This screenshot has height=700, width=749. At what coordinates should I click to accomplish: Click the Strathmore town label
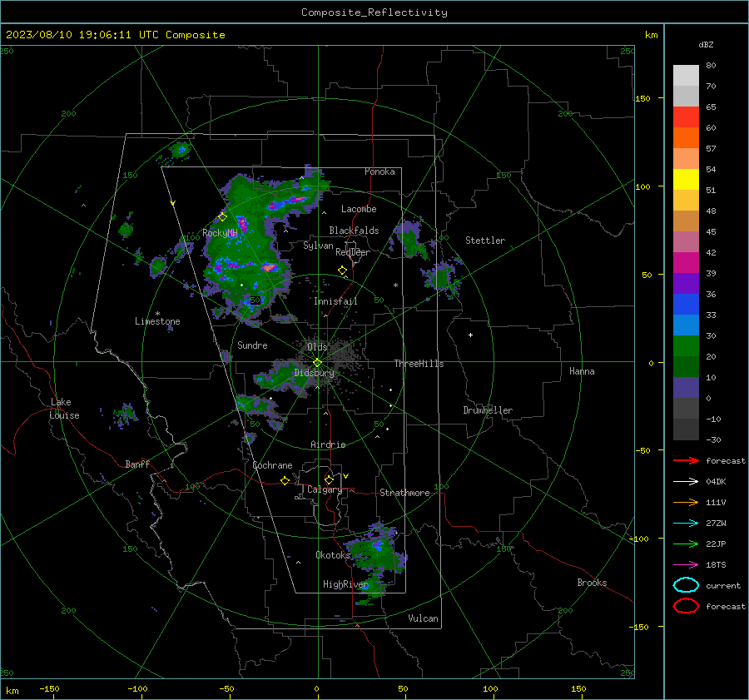[x=404, y=493]
